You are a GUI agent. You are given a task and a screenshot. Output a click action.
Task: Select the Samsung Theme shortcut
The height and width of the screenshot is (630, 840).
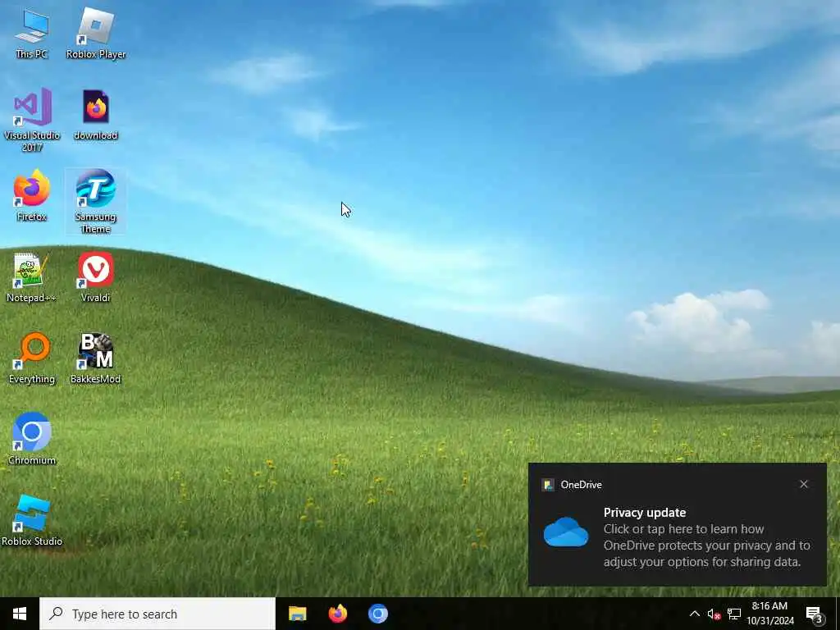tap(96, 202)
